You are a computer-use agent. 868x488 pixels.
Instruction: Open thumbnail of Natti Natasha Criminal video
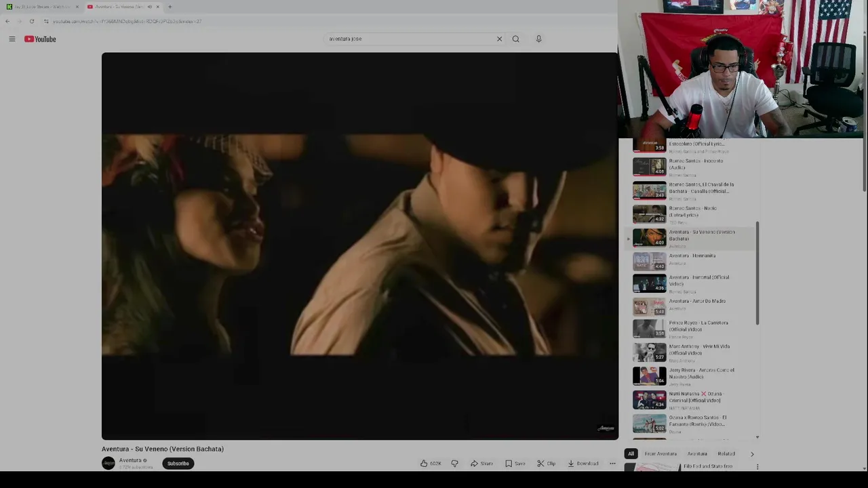pyautogui.click(x=650, y=400)
